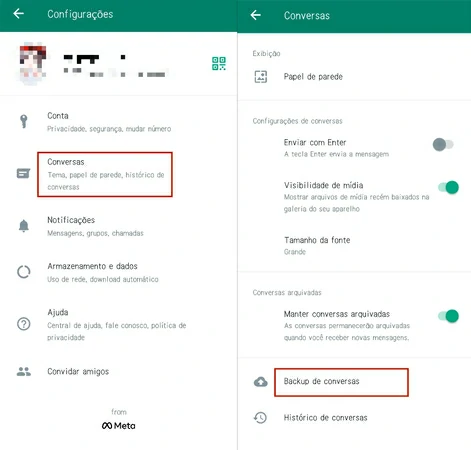
Task: Disable the Visibilidade de mídia switch
Action: (448, 187)
